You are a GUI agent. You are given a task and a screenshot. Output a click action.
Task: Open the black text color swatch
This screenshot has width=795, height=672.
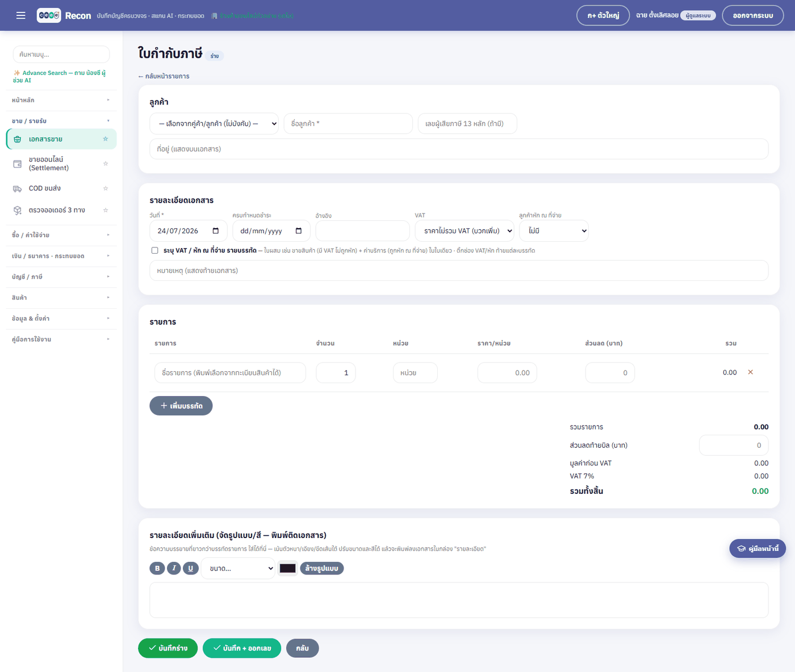point(288,568)
